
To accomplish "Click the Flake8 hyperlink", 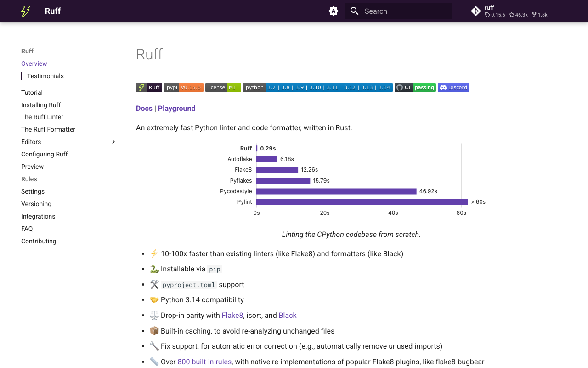I will click(x=232, y=316).
